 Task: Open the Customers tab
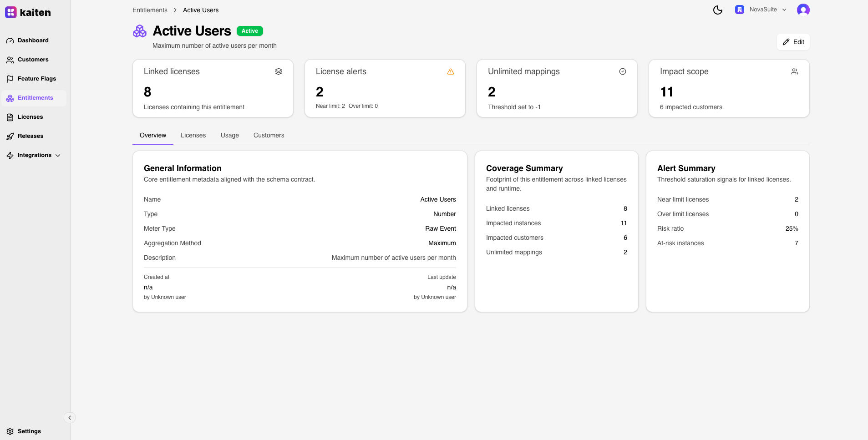[269, 135]
